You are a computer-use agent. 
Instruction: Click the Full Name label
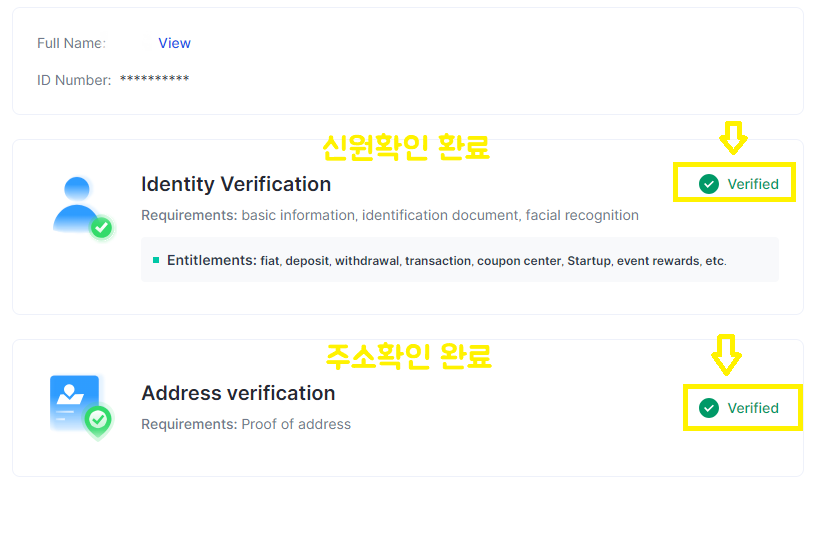pyautogui.click(x=71, y=43)
